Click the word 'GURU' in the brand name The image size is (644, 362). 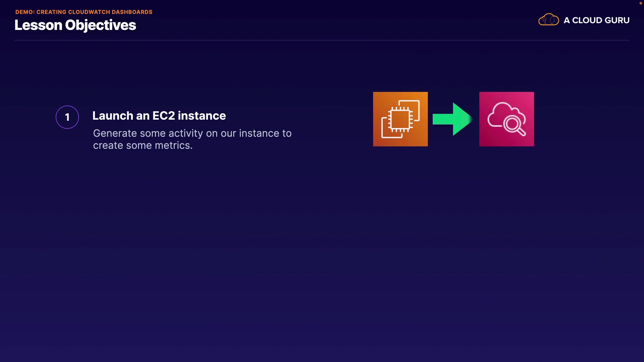617,20
